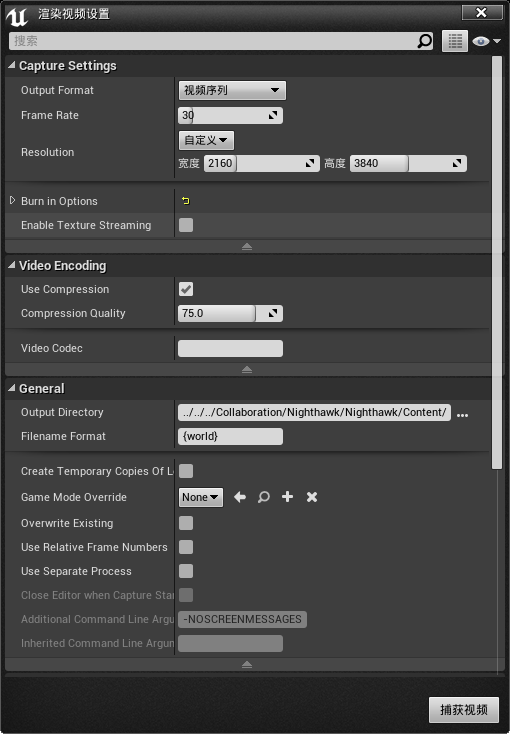Uncheck Use Compression
Viewport: 510px width, 734px height.
tap(186, 289)
